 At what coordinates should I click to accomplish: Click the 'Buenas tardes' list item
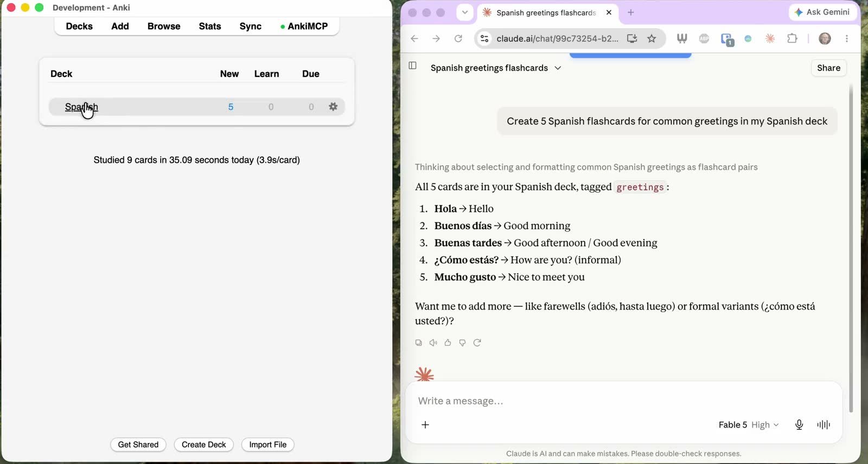pos(546,243)
